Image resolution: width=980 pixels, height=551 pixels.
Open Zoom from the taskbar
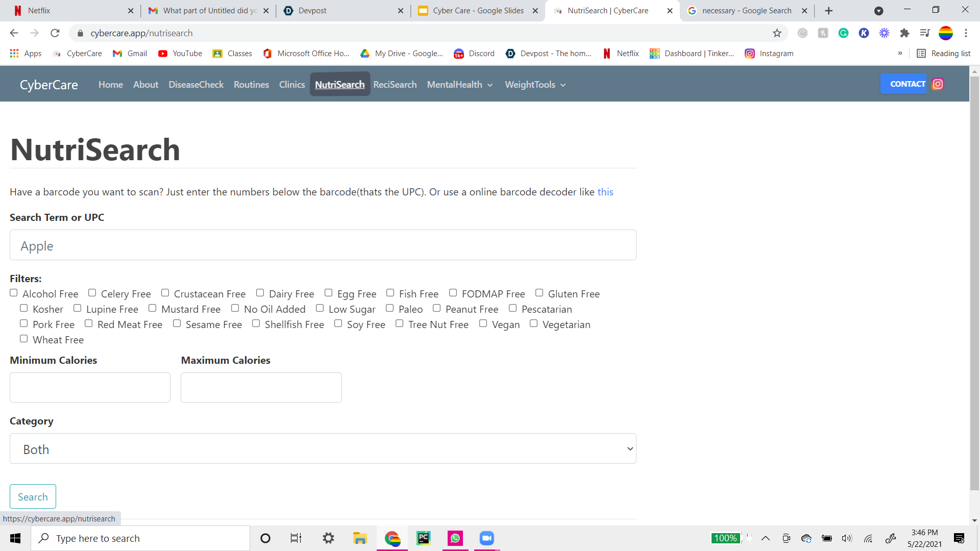coord(486,538)
